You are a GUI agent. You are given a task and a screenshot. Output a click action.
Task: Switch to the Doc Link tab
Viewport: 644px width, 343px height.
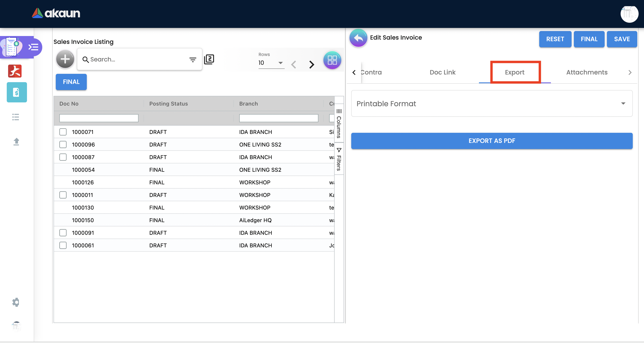tap(442, 72)
